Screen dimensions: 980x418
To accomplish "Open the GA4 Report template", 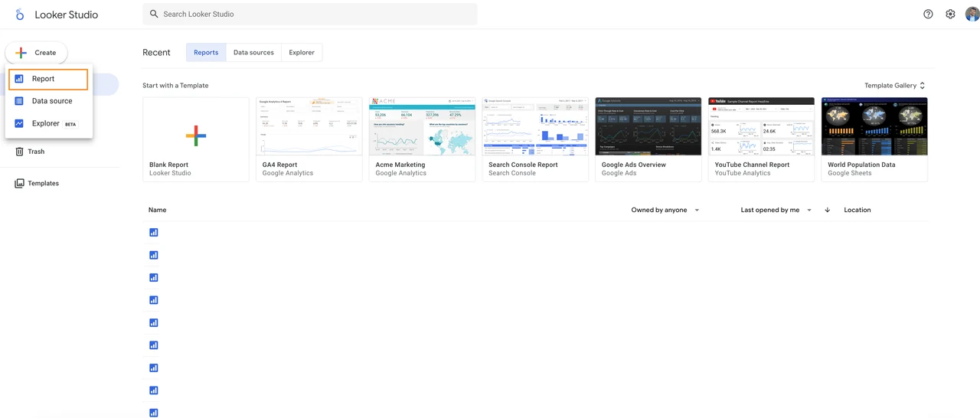I will 309,139.
